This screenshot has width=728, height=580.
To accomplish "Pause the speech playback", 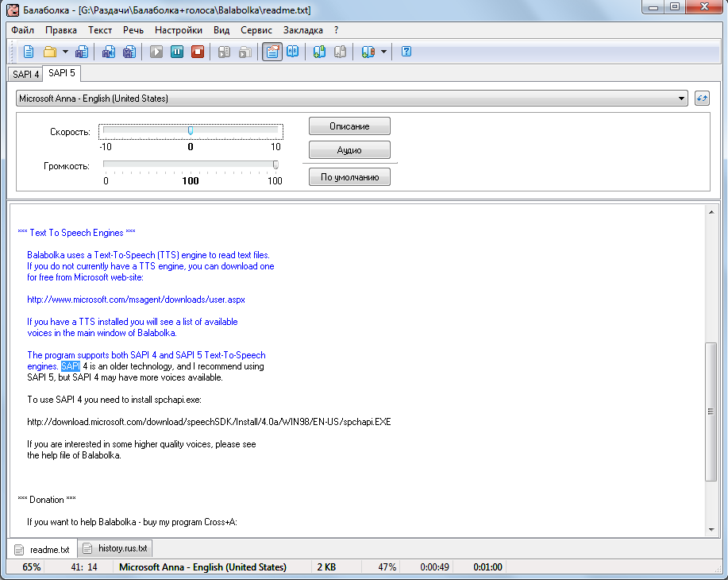I will click(176, 51).
